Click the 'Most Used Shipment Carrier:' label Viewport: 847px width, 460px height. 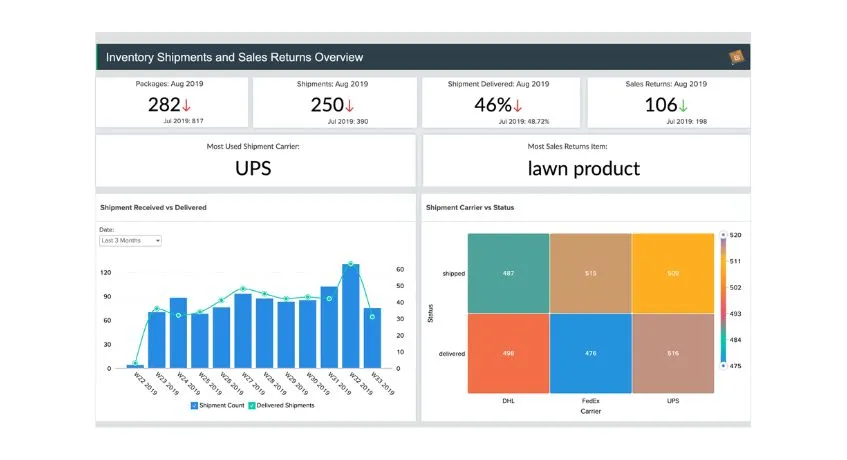(x=253, y=146)
